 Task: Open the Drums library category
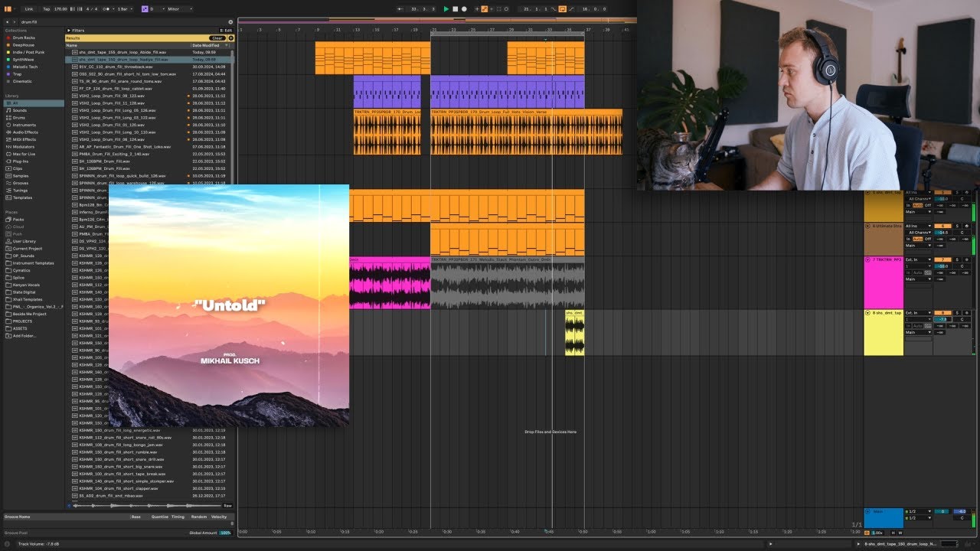(x=18, y=118)
